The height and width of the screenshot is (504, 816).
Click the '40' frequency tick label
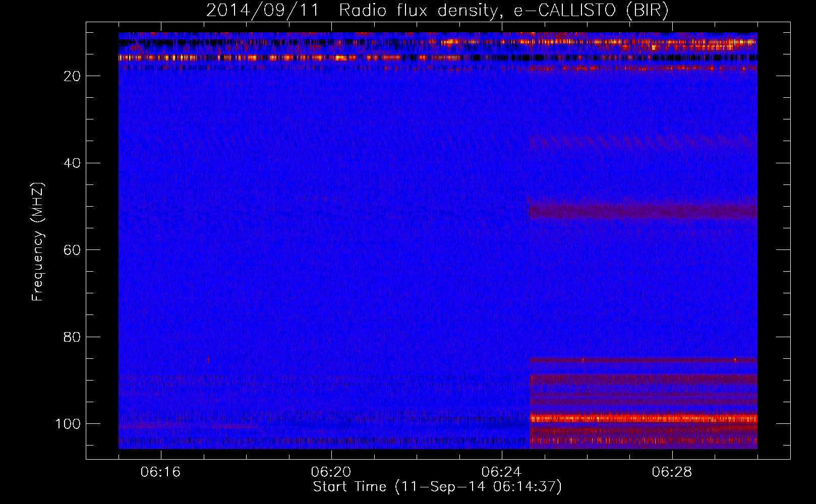[73, 163]
